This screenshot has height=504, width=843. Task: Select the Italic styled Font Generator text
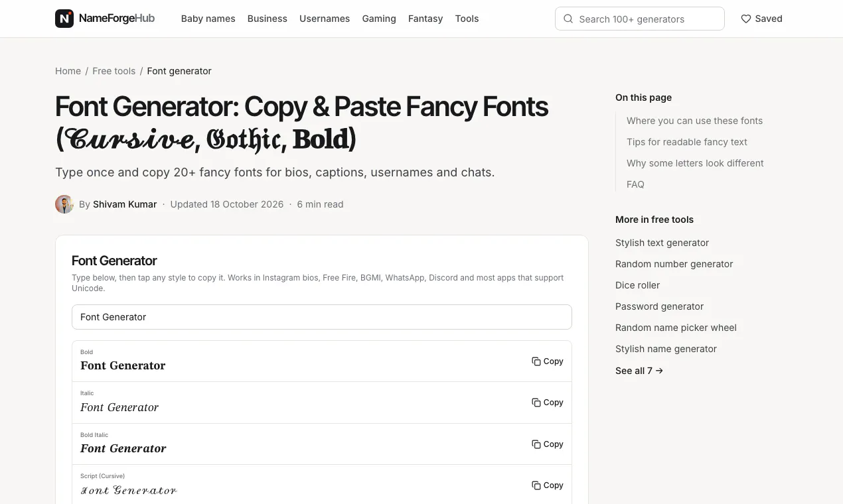tap(119, 407)
